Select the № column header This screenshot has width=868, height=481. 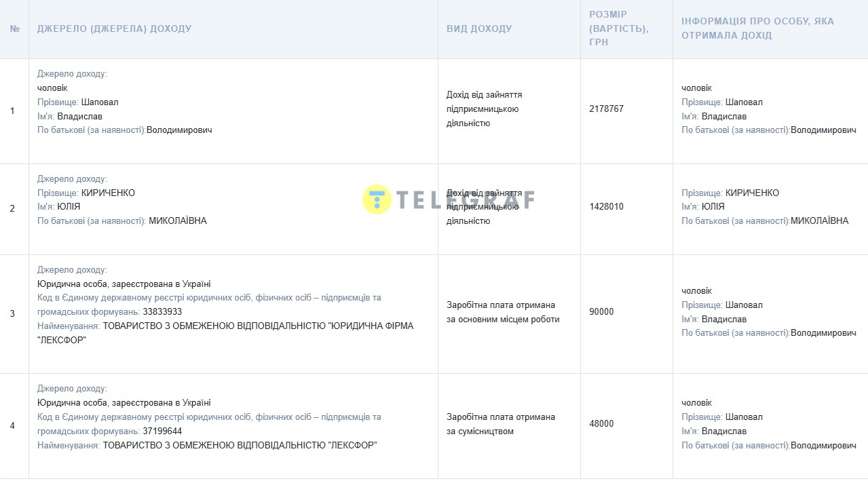tap(15, 29)
